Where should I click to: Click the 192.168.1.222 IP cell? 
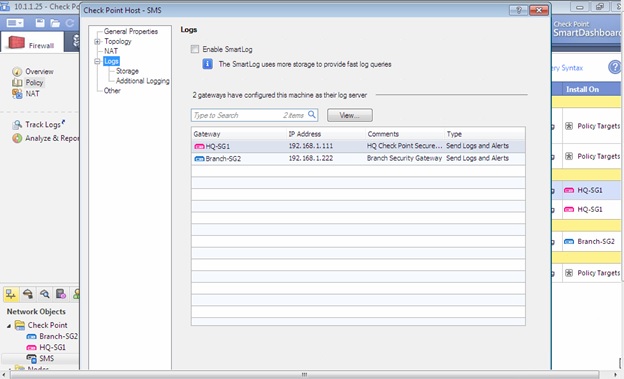pos(311,158)
